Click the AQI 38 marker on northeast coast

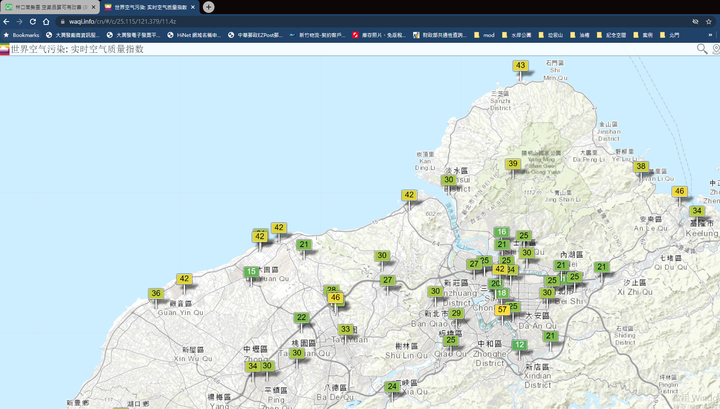click(x=641, y=167)
